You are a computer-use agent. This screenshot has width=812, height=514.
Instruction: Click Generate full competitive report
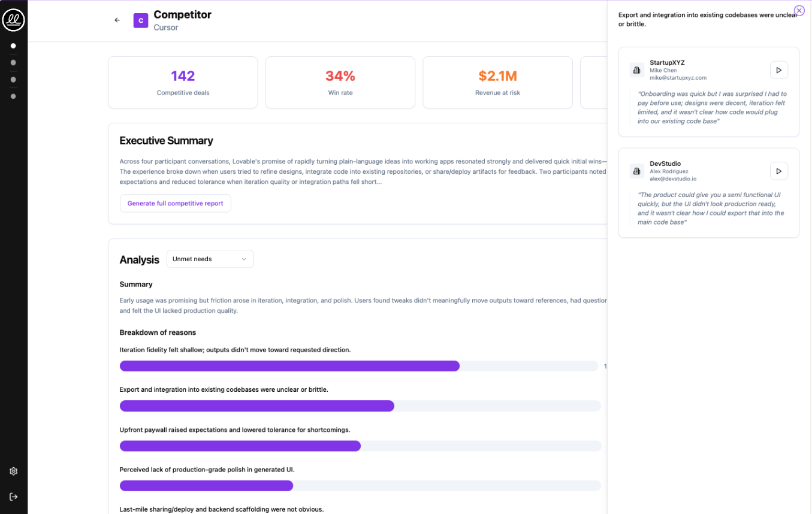coord(175,203)
